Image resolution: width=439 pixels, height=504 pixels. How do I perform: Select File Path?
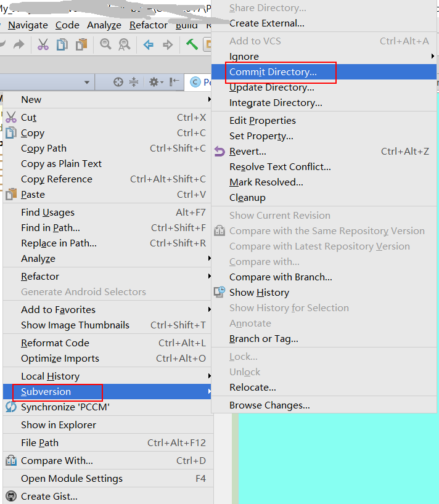[x=107, y=443]
